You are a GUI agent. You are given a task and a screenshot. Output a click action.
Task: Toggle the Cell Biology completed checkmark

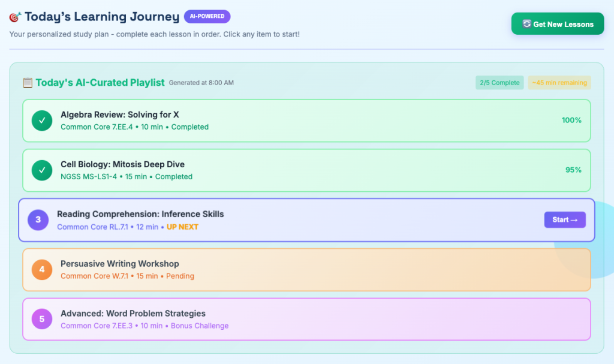[42, 170]
